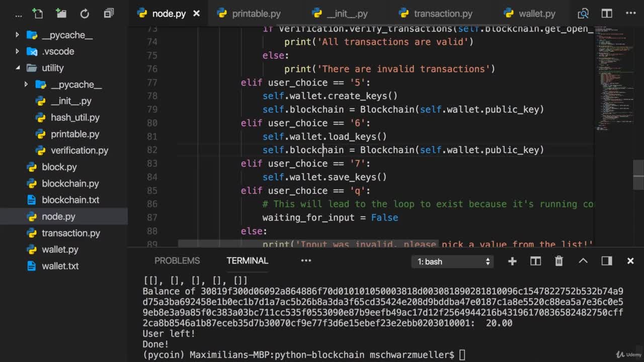Create a new terminal with plus icon
The width and height of the screenshot is (644, 362).
click(x=512, y=261)
